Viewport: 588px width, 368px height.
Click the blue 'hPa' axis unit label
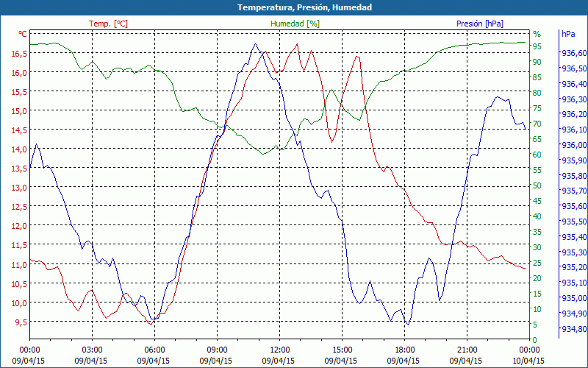568,34
